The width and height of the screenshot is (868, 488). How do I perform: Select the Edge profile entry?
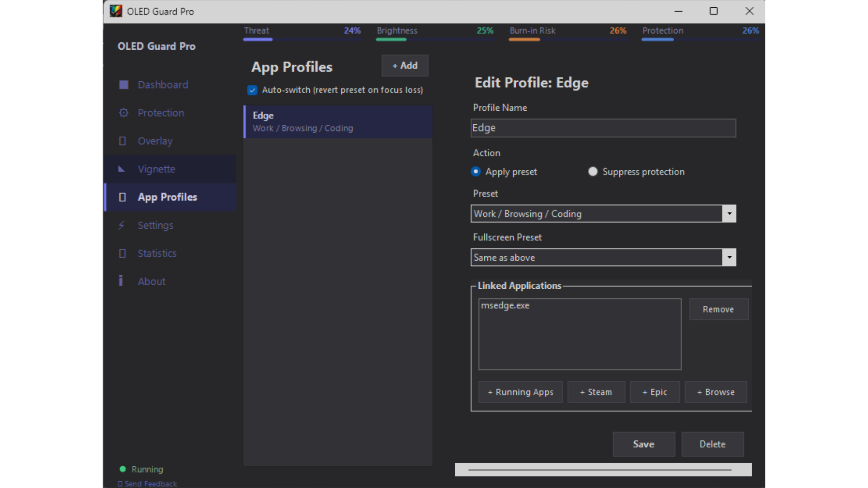click(337, 122)
